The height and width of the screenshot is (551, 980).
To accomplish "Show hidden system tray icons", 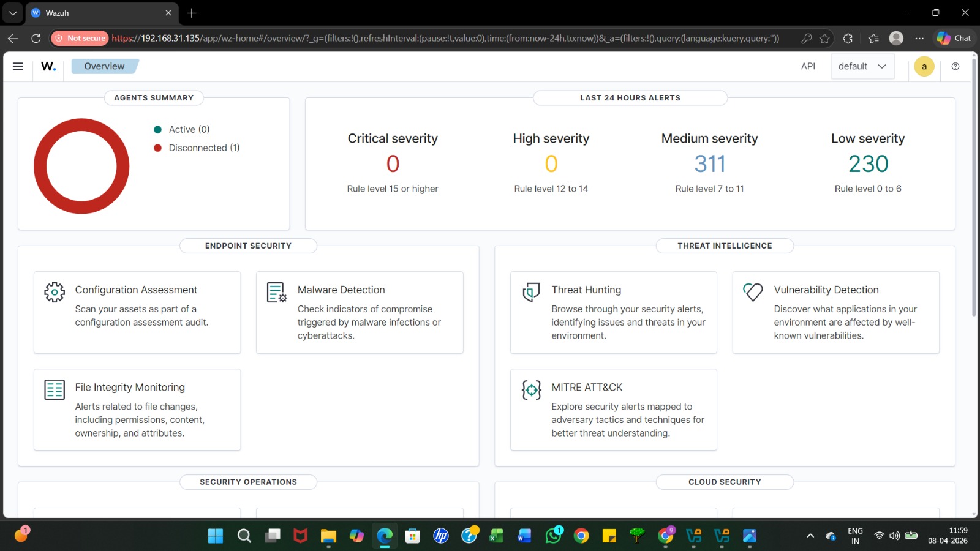I will [810, 536].
